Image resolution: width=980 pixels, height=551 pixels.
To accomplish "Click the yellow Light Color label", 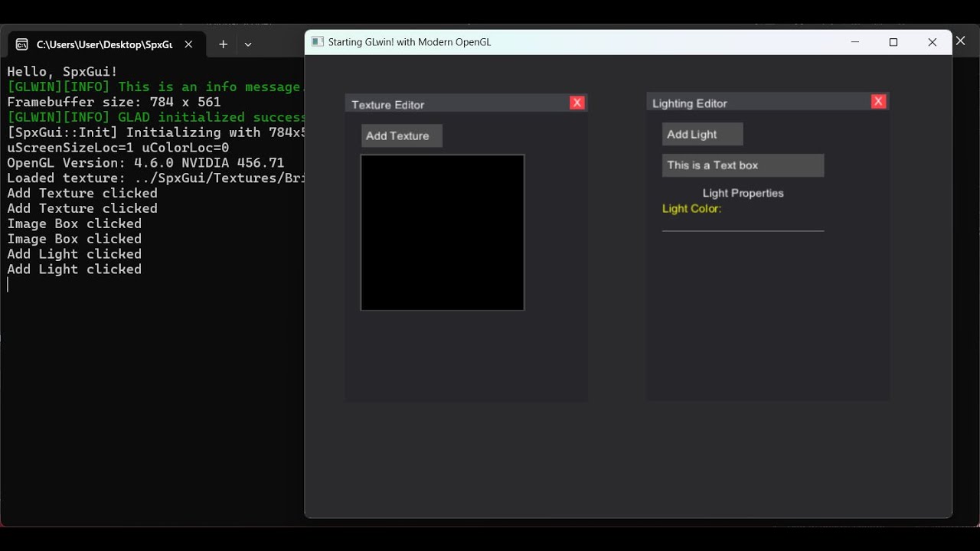I will pyautogui.click(x=692, y=208).
